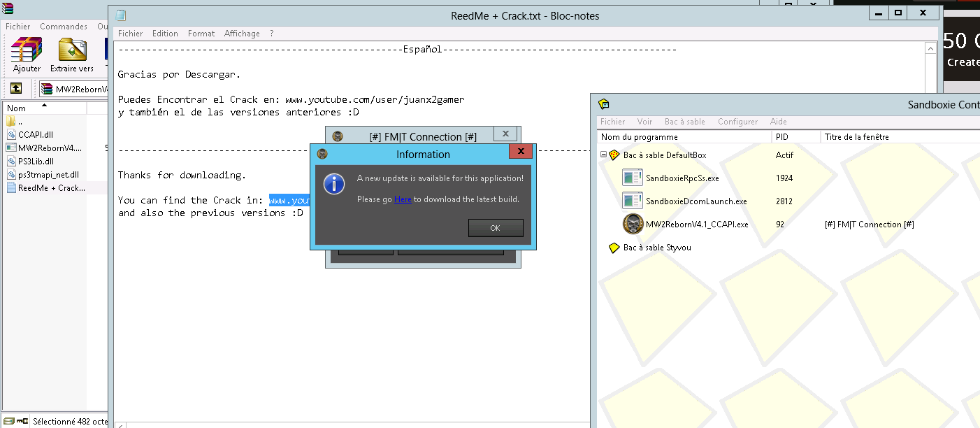Maximize the Bloc-notes window
Image resolution: width=980 pixels, height=428 pixels.
tap(899, 13)
